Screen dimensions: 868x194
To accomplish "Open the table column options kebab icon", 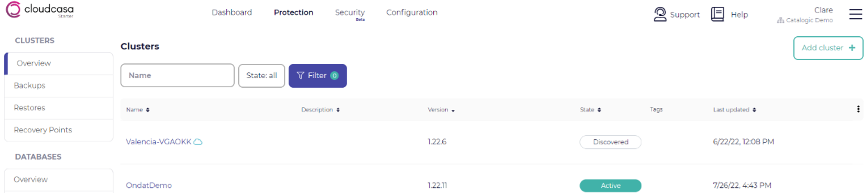I will pos(858,109).
